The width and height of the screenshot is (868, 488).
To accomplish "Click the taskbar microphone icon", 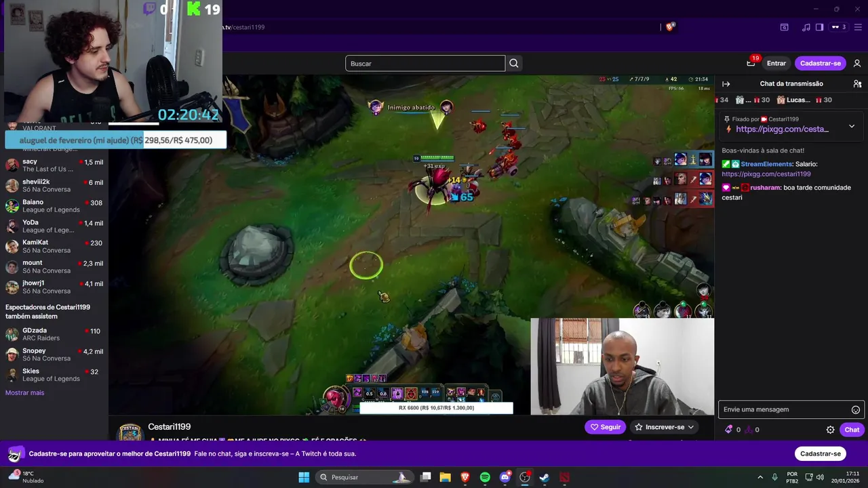I will [x=774, y=477].
